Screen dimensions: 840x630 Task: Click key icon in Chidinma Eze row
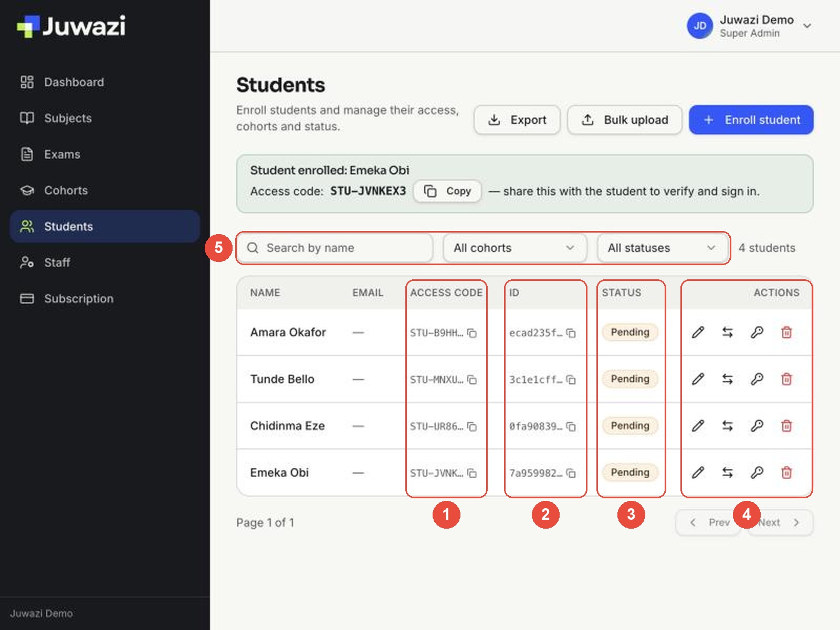point(757,426)
